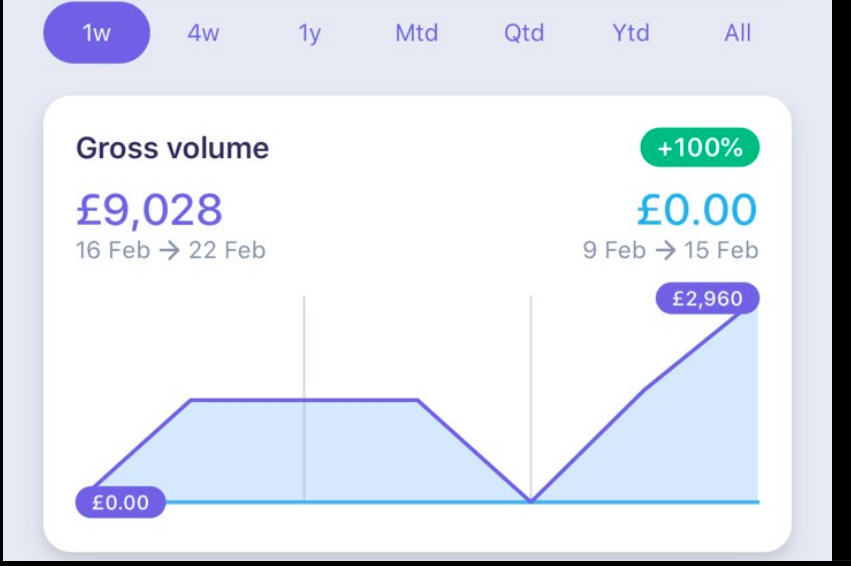This screenshot has height=566, width=851.
Task: Select the Ytd period tab
Action: tap(631, 33)
